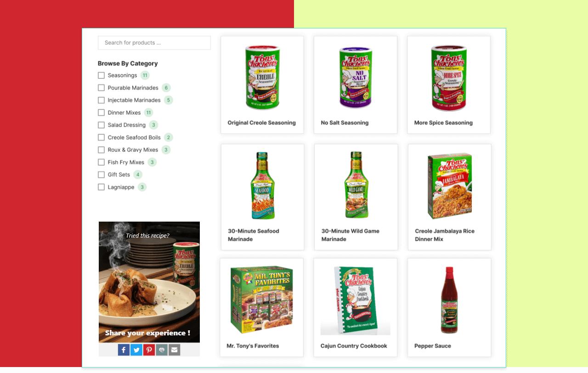Toggle the Lagniappe category checkbox
The image size is (588, 373).
click(101, 187)
